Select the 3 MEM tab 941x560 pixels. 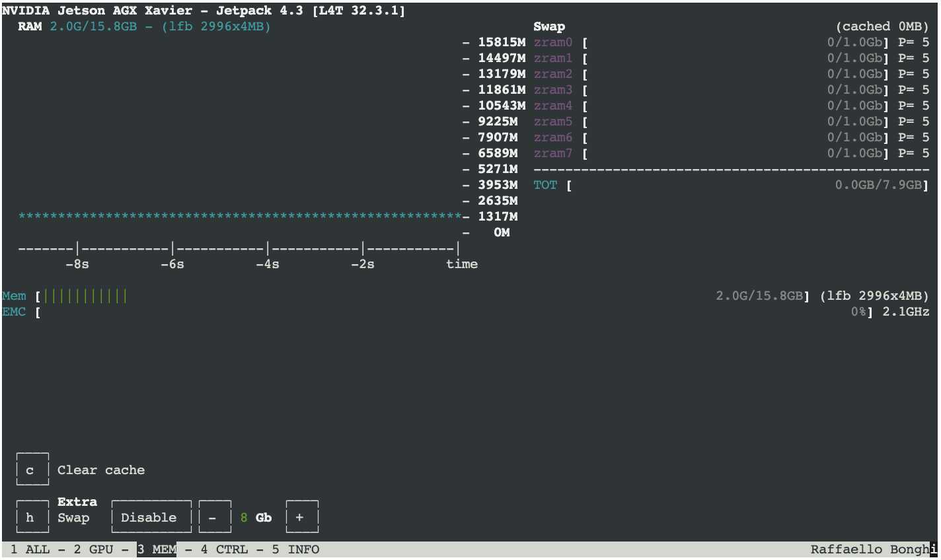(157, 549)
